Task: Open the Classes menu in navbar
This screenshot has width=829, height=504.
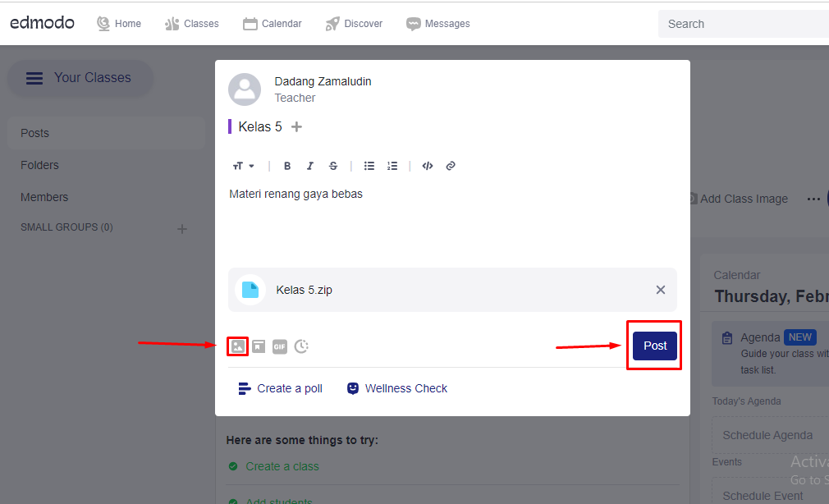Action: point(192,24)
